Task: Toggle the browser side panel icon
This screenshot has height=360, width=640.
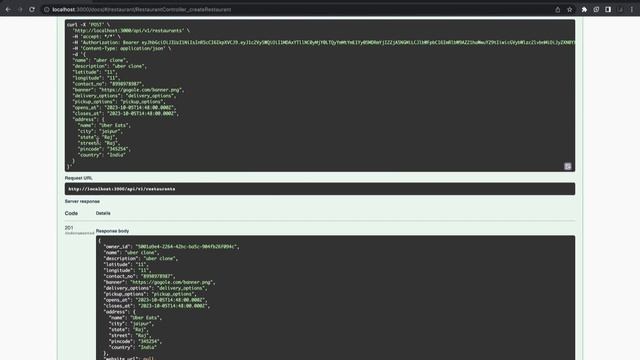Action: [x=608, y=9]
